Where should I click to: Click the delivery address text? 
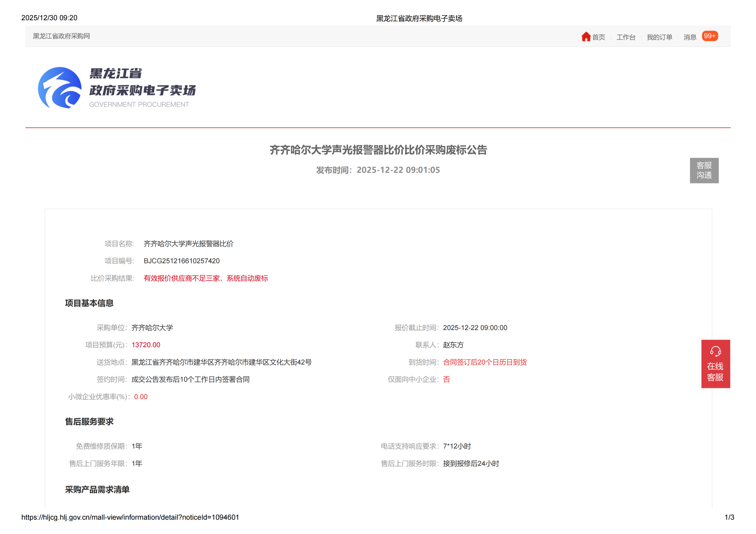tap(221, 362)
